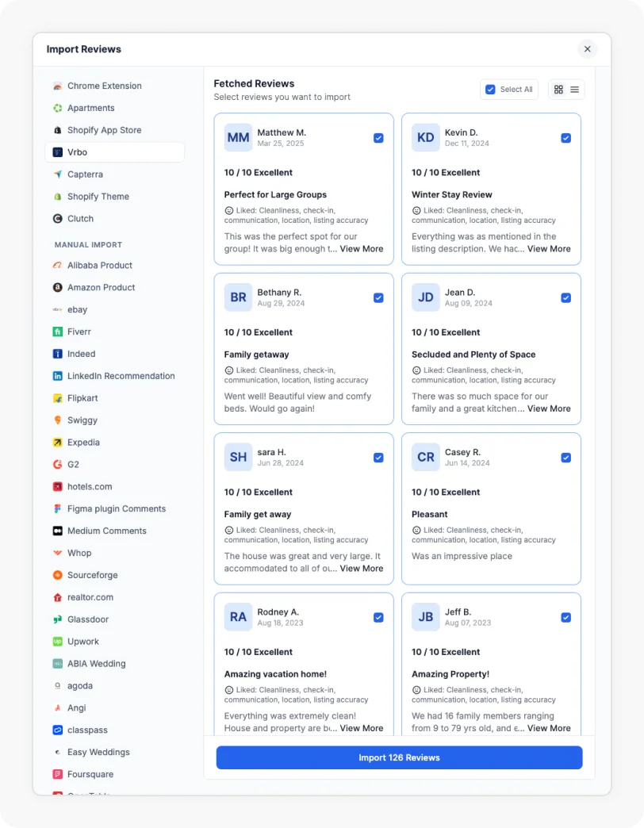
Task: Close the Import Reviews dialog
Action: pyautogui.click(x=588, y=49)
